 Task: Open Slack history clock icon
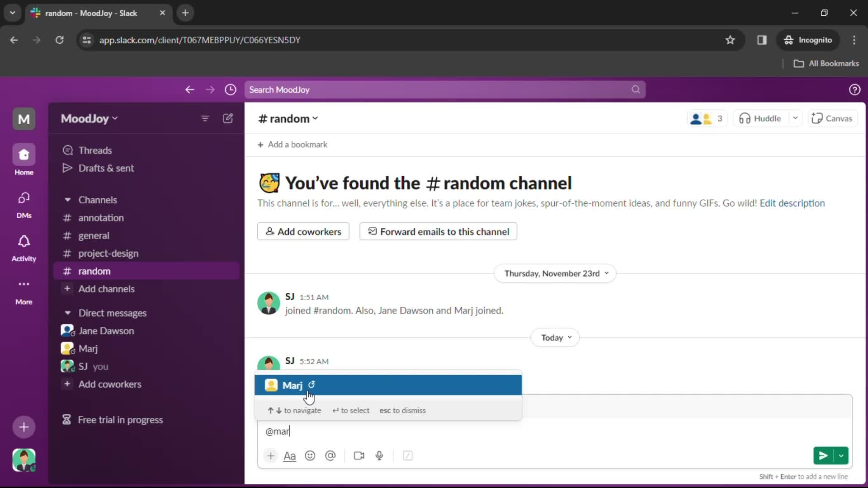point(231,90)
